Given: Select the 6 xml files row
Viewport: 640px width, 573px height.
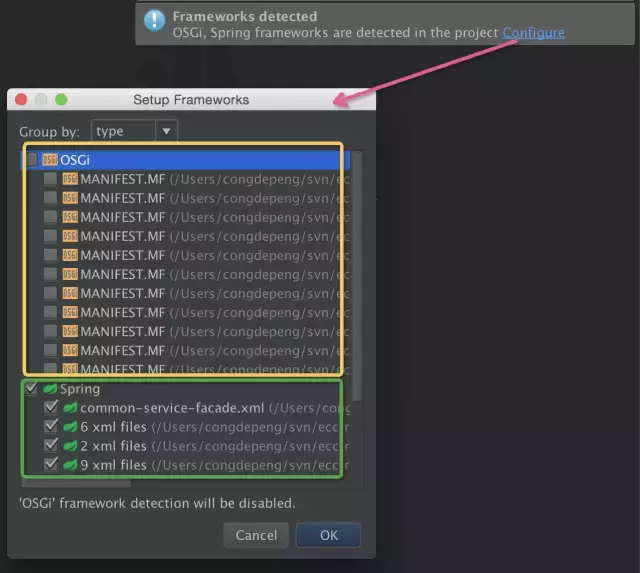Looking at the screenshot, I should click(186, 427).
